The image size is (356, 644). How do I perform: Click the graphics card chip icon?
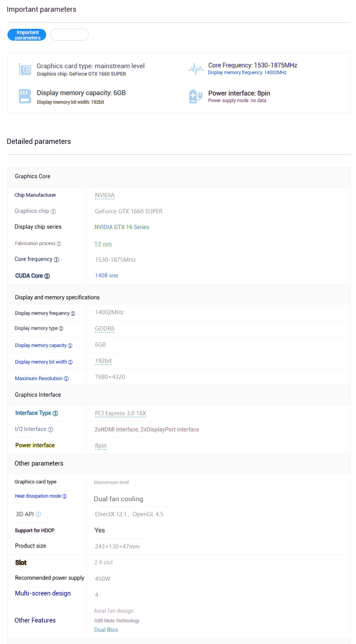point(25,69)
